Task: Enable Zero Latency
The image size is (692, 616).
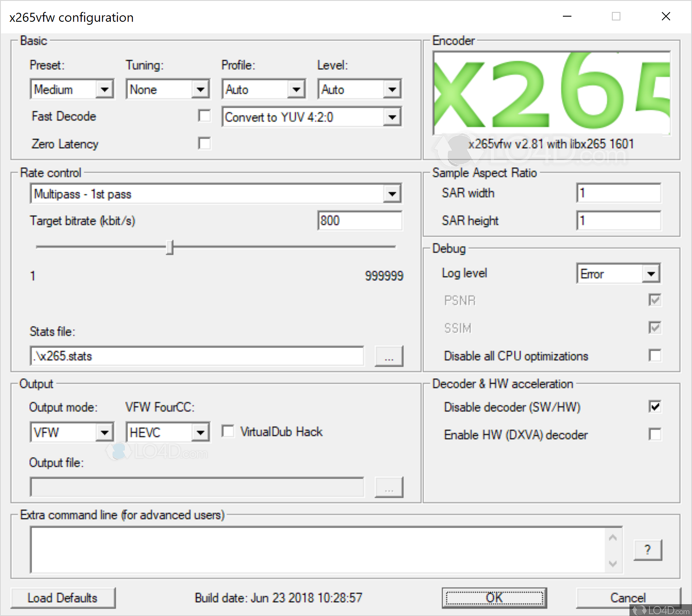Action: pos(205,144)
